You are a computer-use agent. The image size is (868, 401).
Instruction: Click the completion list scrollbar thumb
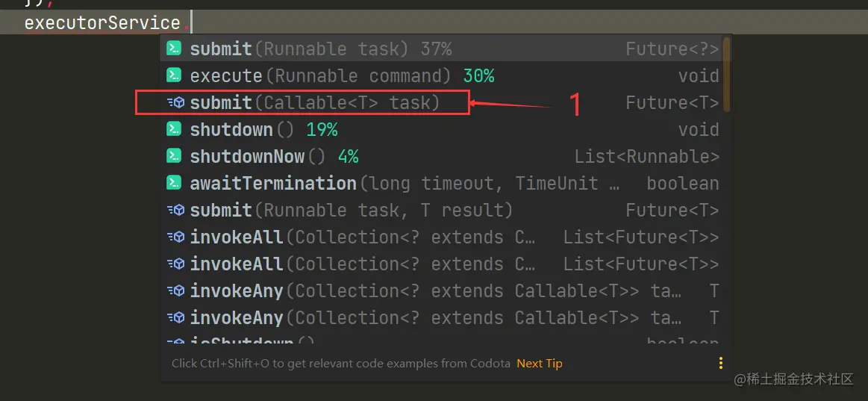tap(727, 74)
